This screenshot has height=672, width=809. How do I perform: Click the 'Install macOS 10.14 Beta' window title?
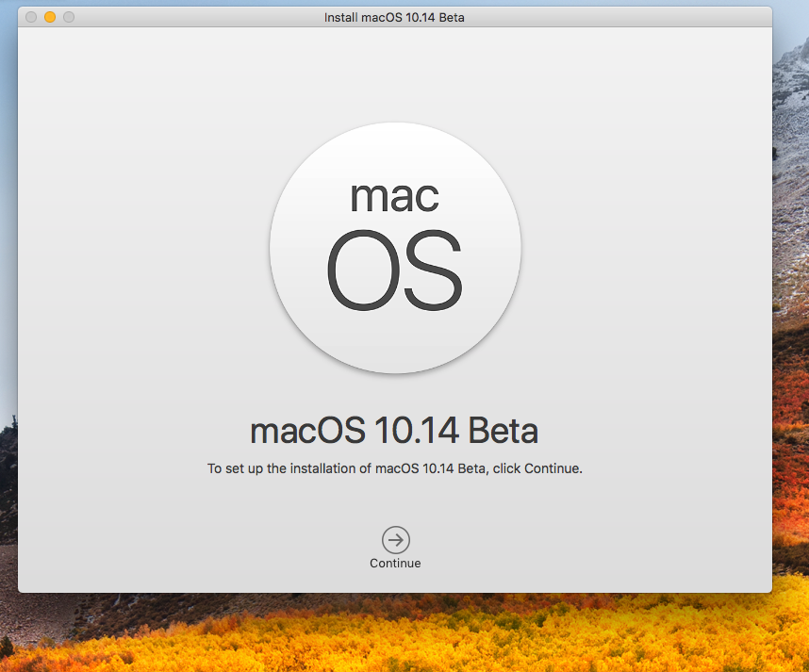click(x=394, y=18)
